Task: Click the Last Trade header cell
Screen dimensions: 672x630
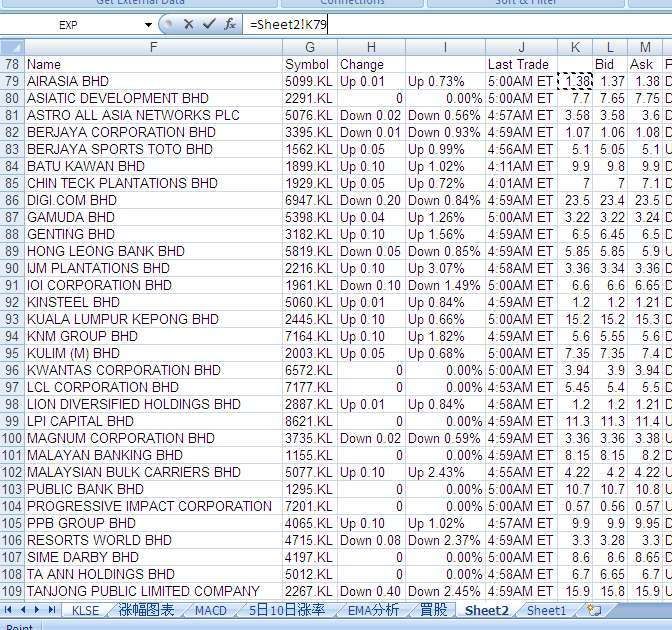Action: (x=522, y=64)
